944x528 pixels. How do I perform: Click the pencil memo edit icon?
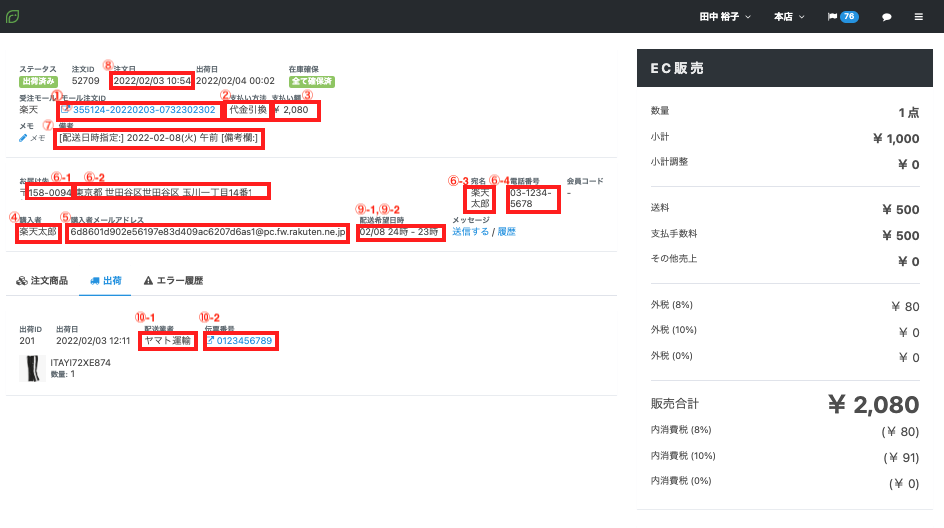[23, 138]
